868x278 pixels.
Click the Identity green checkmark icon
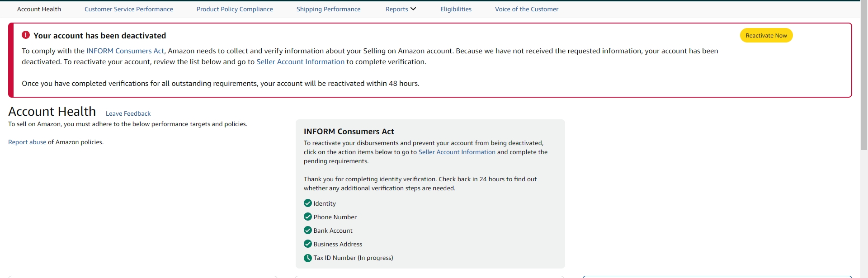308,203
